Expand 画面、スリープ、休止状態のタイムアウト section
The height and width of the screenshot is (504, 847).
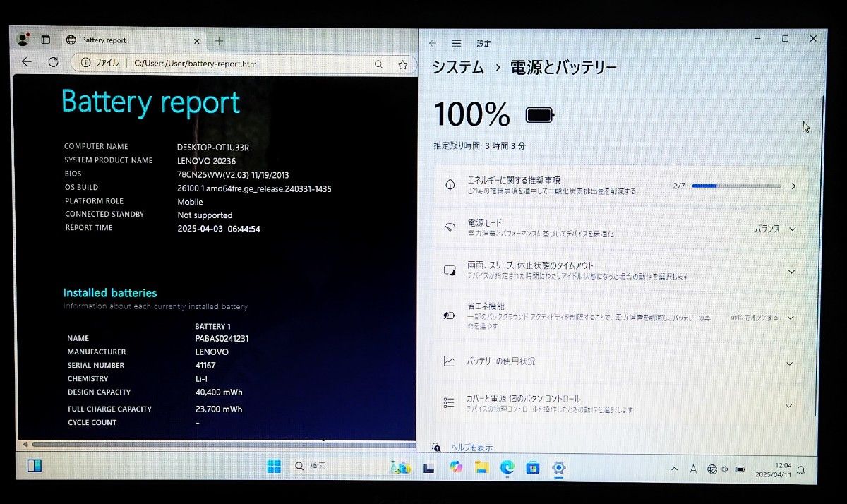coord(620,271)
